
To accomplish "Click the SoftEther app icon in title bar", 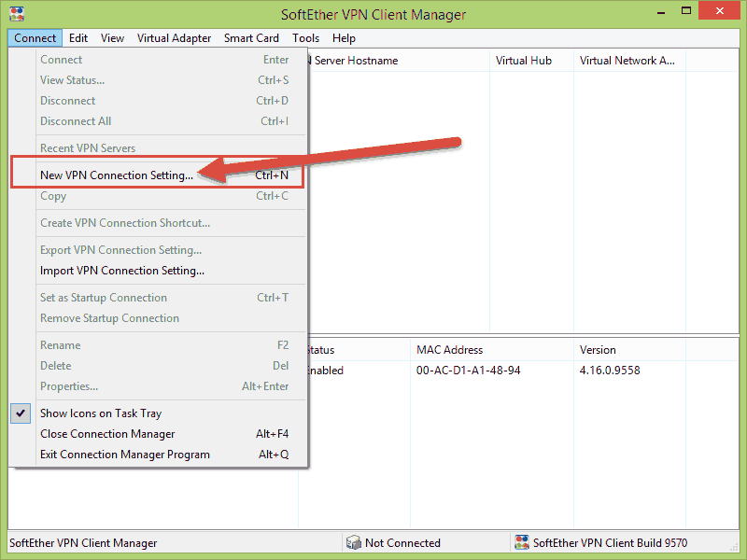I will (x=17, y=13).
